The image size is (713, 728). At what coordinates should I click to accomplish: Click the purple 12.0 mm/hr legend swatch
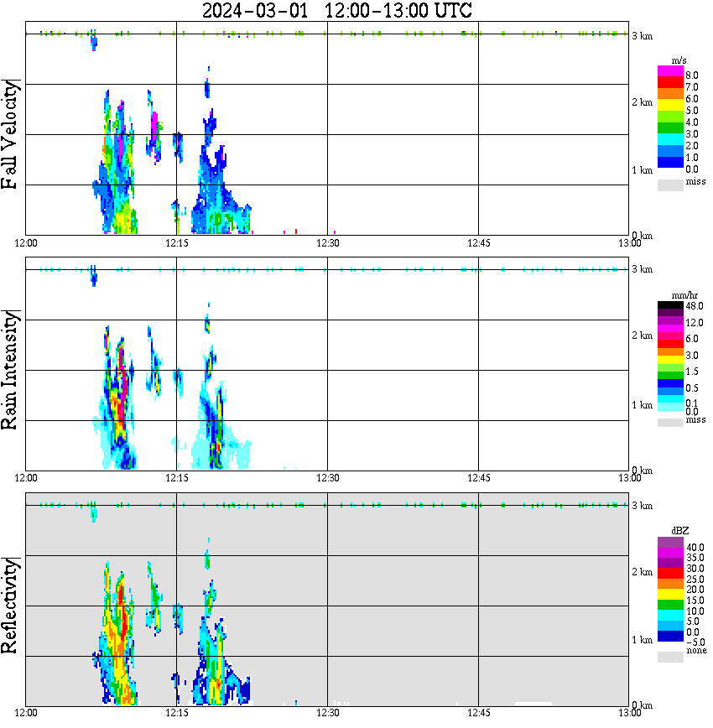pos(670,321)
